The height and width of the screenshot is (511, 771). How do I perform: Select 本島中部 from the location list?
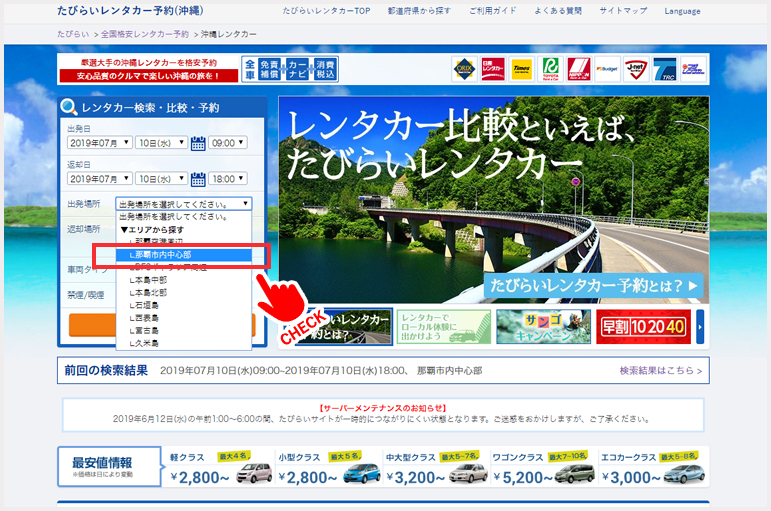click(x=184, y=280)
